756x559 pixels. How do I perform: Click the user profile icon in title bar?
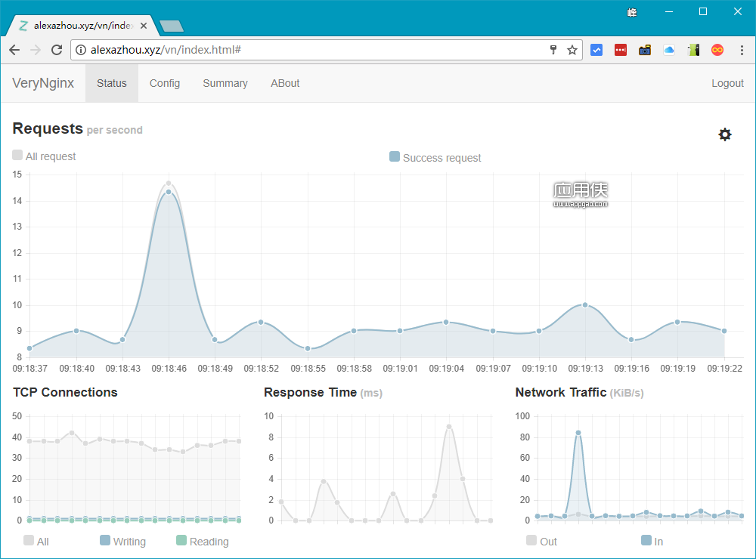click(632, 12)
